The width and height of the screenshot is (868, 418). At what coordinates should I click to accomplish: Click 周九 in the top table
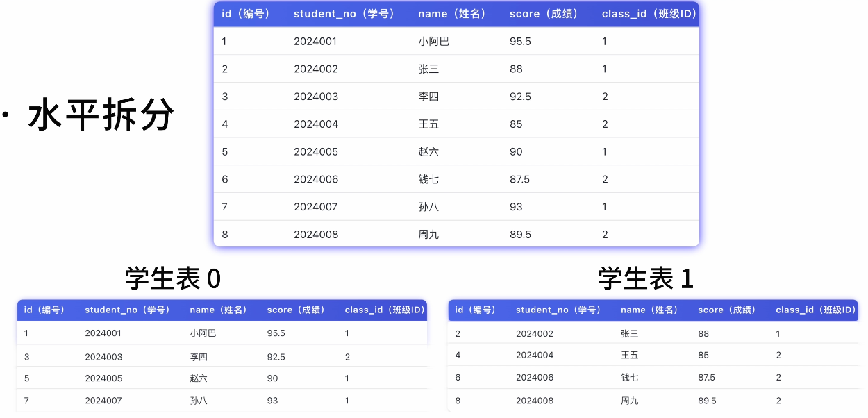pyautogui.click(x=428, y=235)
